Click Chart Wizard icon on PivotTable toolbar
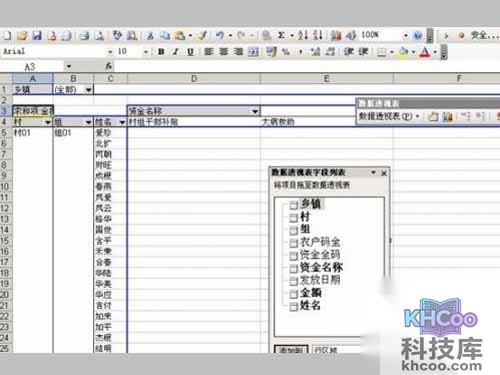Screen dimensions: 500x375 448,116
